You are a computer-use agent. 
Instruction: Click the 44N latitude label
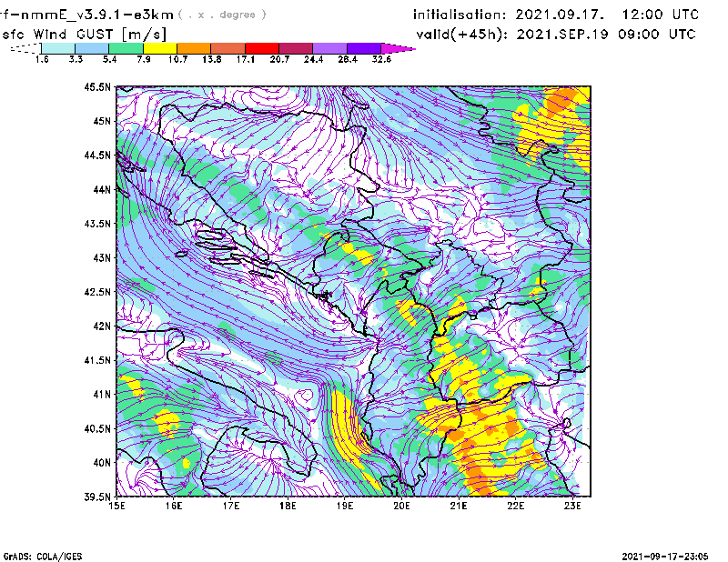pyautogui.click(x=102, y=189)
